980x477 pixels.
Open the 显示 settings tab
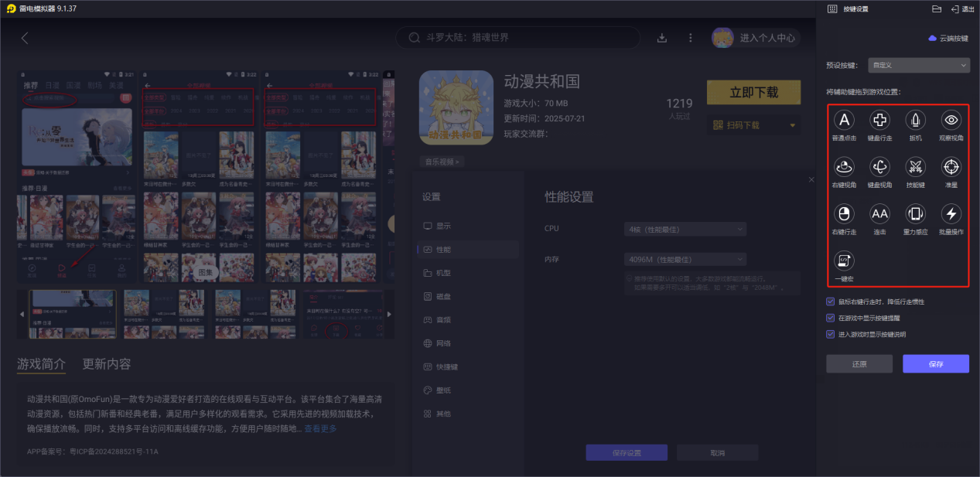466,226
